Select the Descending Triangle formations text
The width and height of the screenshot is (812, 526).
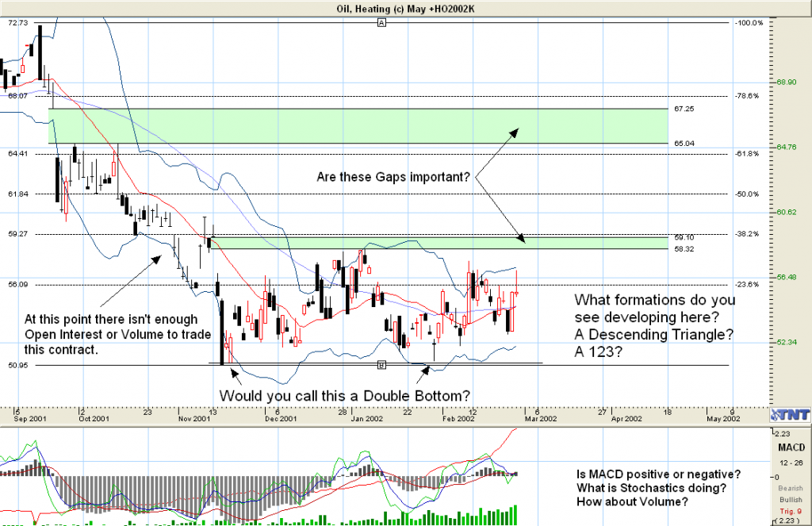[655, 325]
